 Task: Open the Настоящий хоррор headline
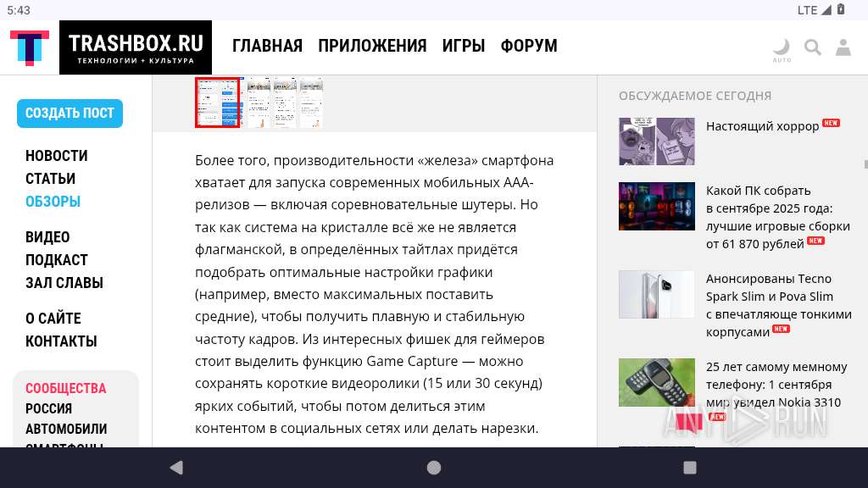762,126
